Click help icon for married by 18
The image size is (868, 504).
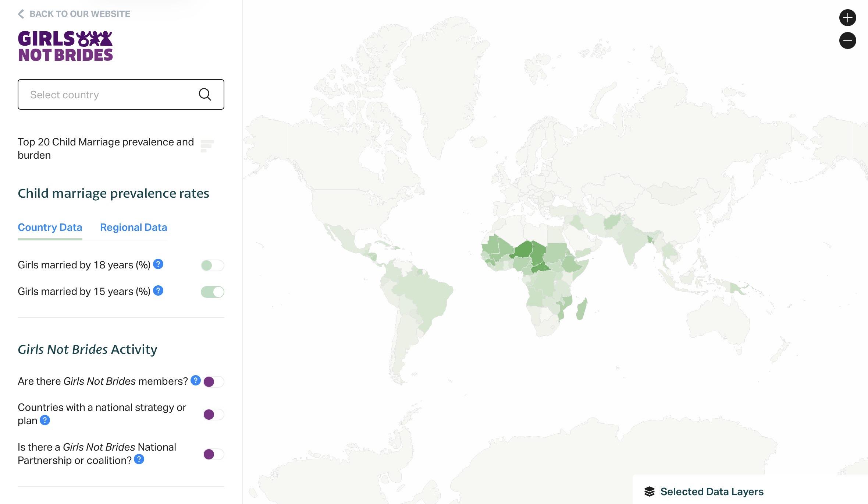pyautogui.click(x=158, y=264)
